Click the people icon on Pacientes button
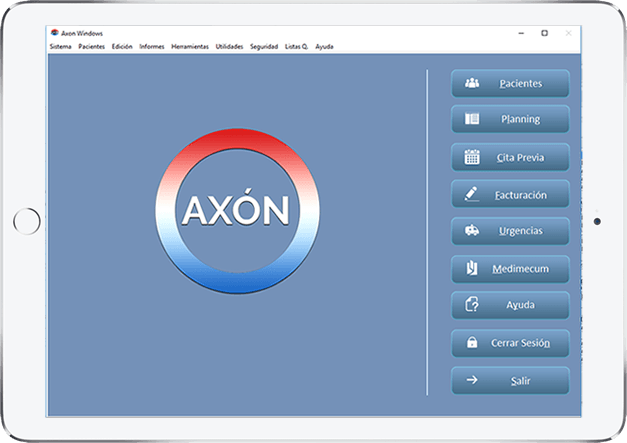Image resolution: width=627 pixels, height=443 pixels. pyautogui.click(x=472, y=83)
